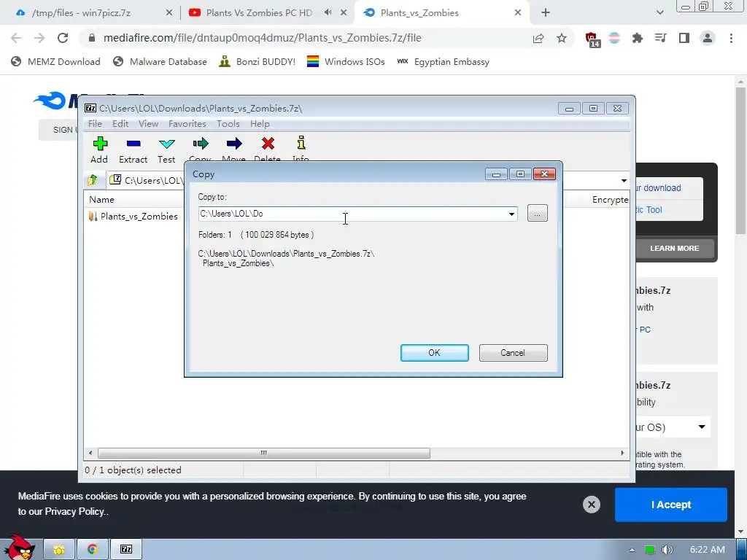The image size is (747, 560).
Task: Browse for destination with the ... button
Action: (538, 214)
